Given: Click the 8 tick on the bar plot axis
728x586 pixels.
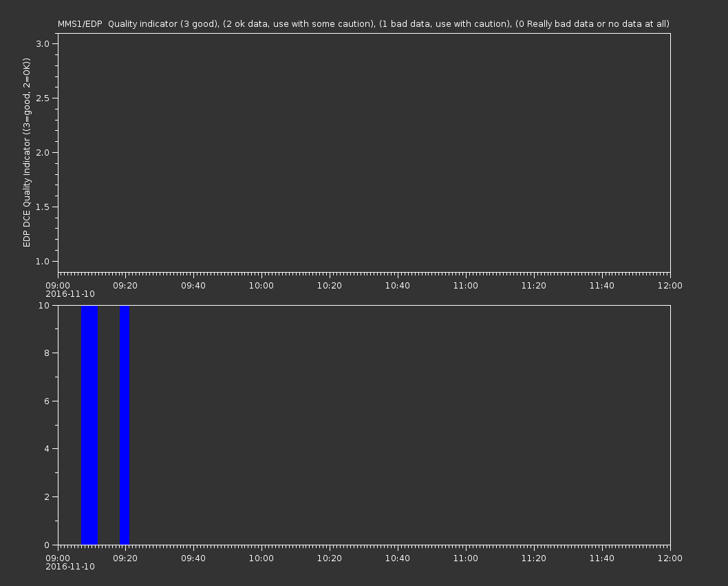Looking at the screenshot, I should point(47,353).
